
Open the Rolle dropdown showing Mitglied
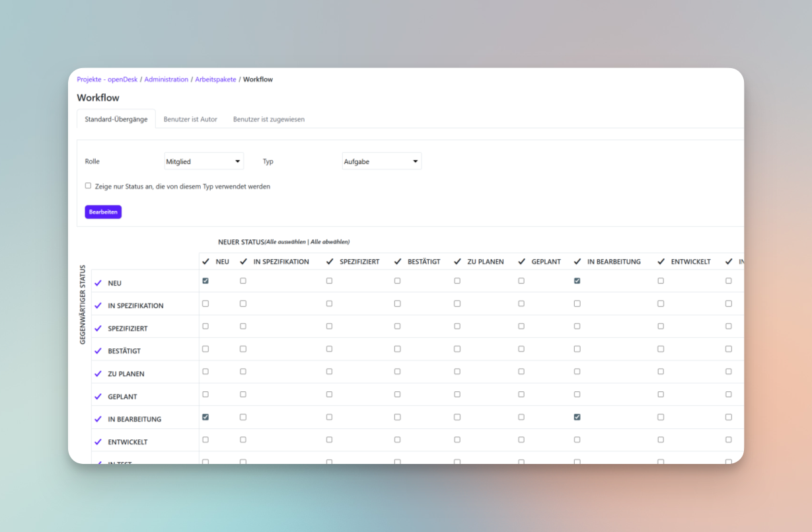[203, 161]
